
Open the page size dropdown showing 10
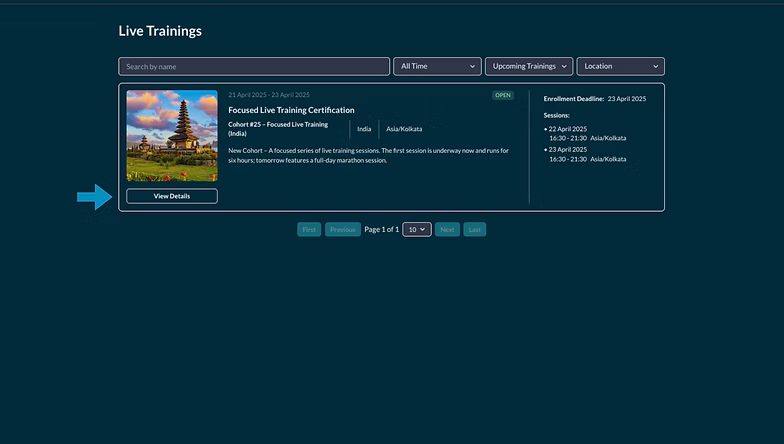(417, 230)
